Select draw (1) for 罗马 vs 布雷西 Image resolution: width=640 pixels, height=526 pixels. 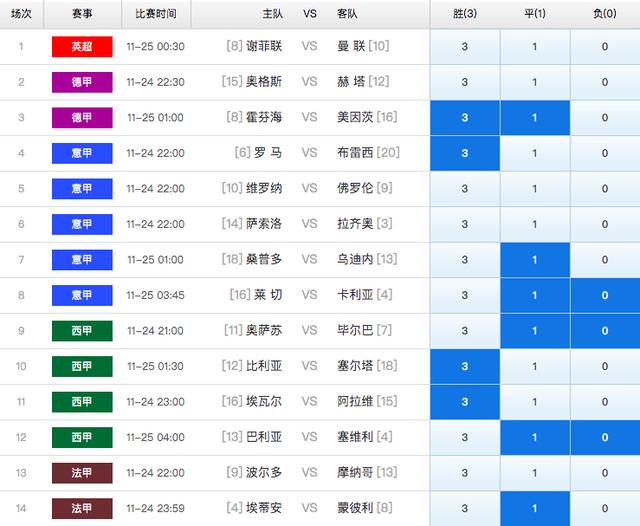535,153
